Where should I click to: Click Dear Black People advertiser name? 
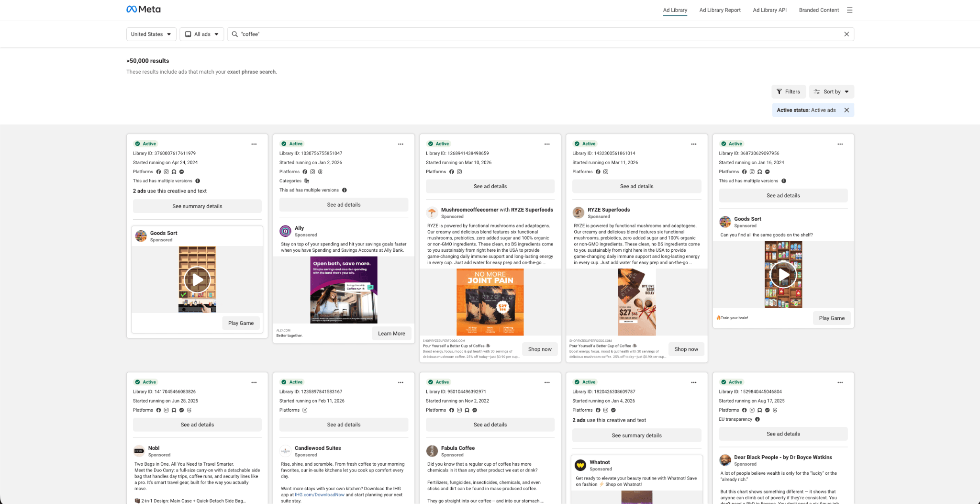coord(783,457)
